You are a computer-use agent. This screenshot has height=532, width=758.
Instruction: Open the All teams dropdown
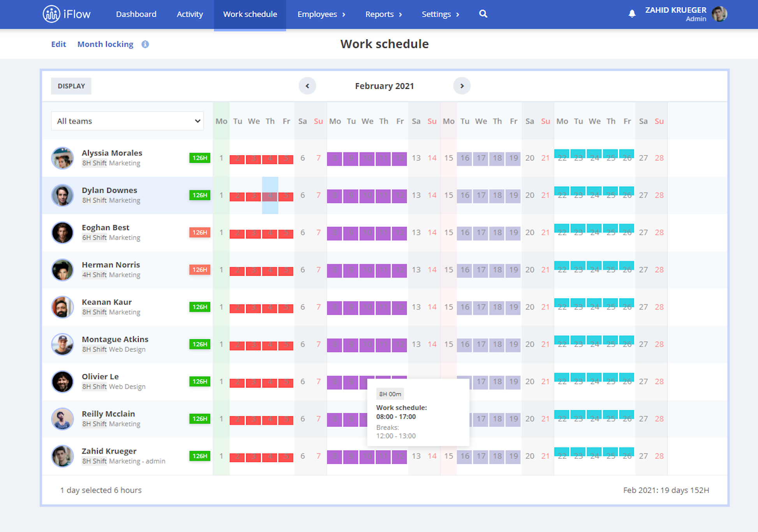pos(127,121)
